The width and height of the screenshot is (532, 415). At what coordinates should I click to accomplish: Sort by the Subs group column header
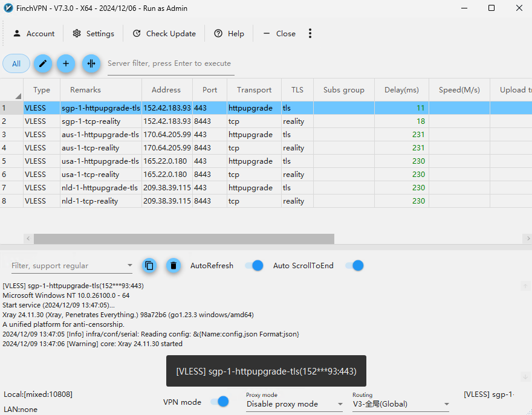(344, 90)
